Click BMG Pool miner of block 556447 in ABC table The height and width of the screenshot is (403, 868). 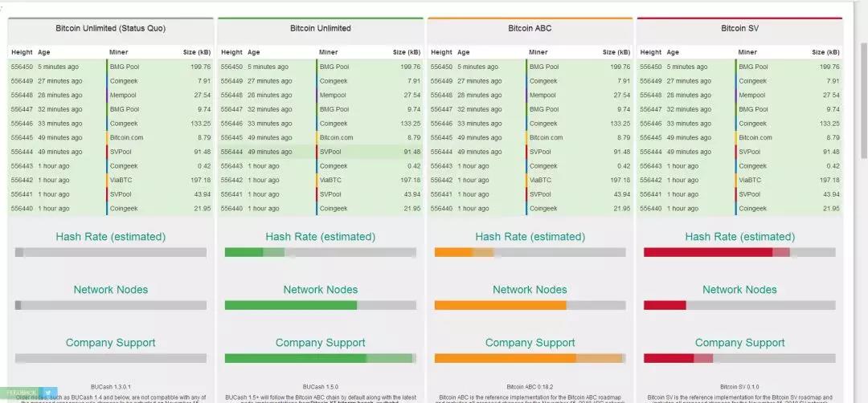click(544, 109)
